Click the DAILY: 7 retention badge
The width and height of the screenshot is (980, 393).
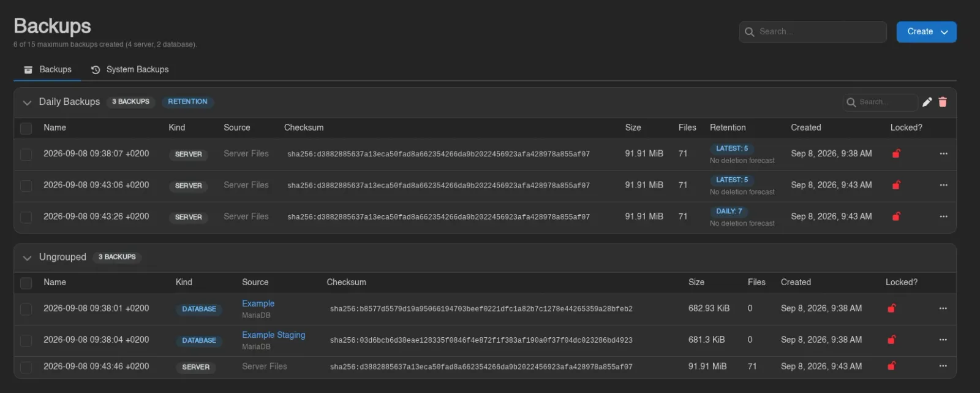pyautogui.click(x=729, y=212)
